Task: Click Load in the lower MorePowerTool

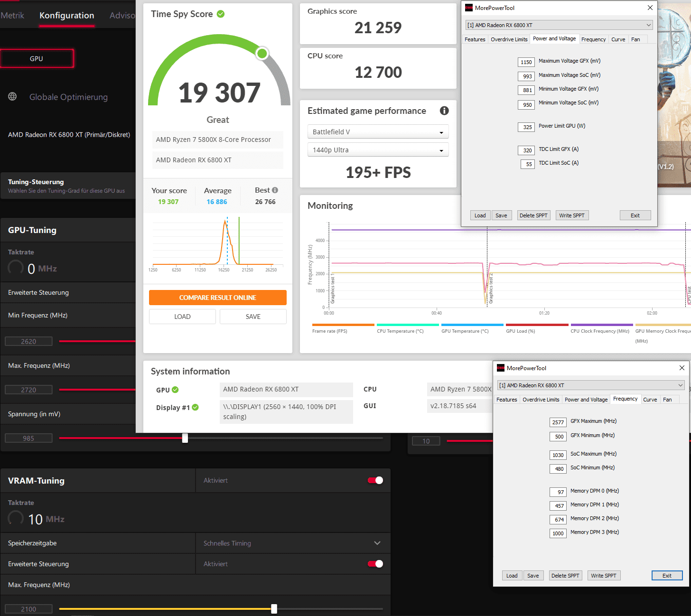Action: [x=512, y=576]
